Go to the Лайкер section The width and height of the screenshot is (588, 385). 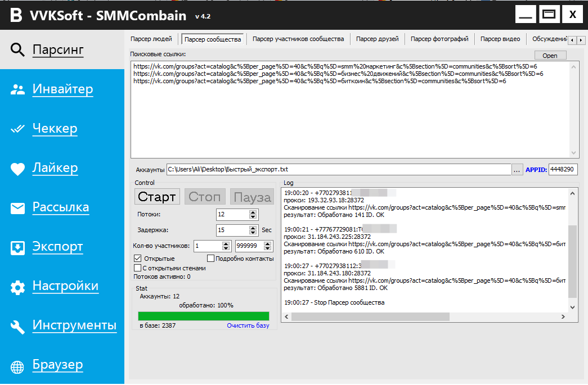click(55, 168)
